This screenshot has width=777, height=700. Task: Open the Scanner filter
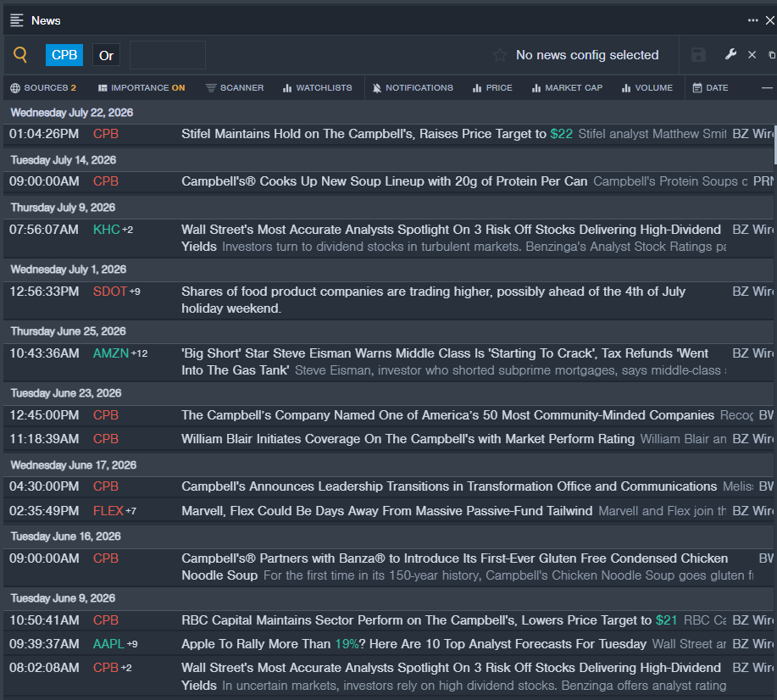pos(235,88)
